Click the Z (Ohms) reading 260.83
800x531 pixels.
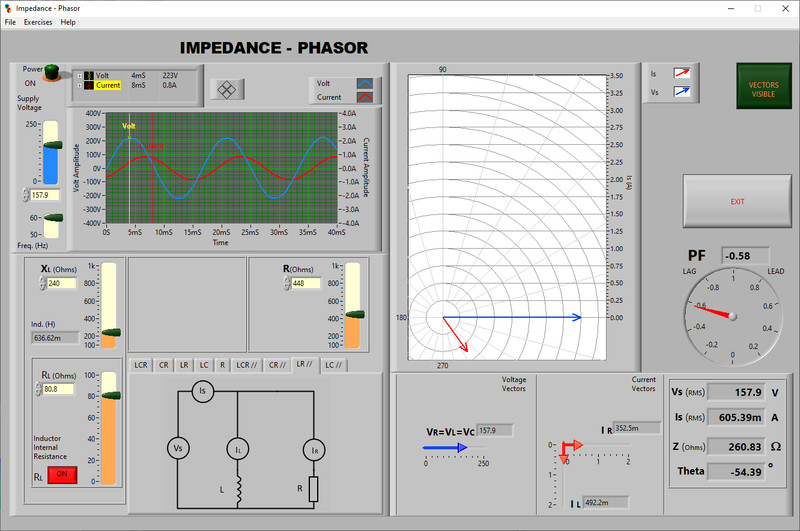[737, 446]
